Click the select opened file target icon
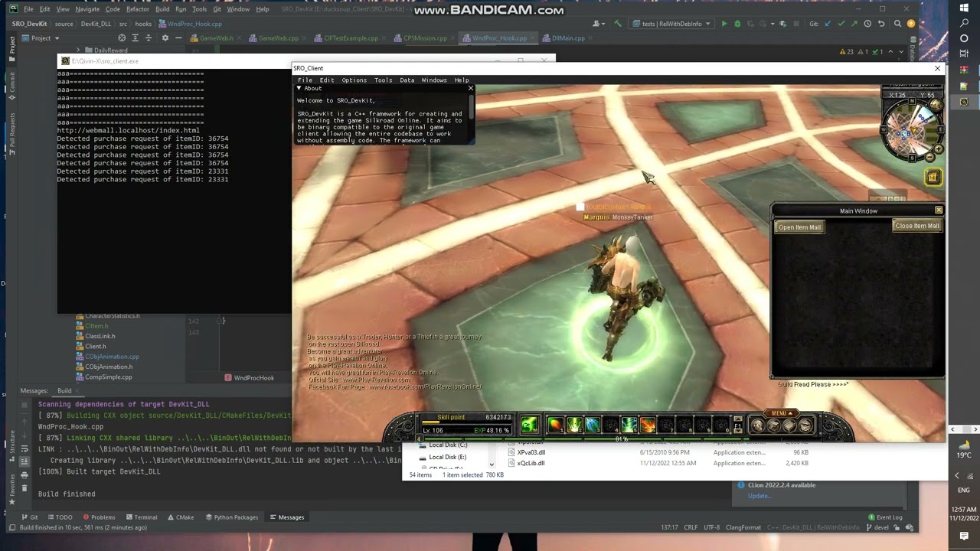The height and width of the screenshot is (551, 980). [121, 37]
